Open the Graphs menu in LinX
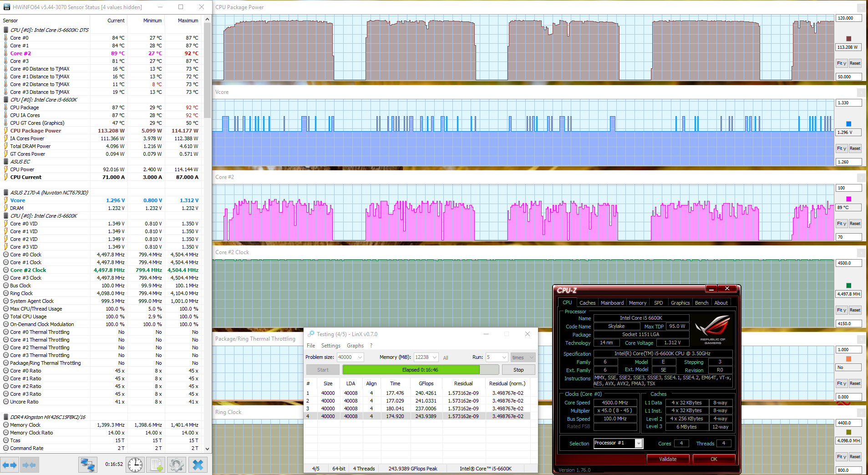The height and width of the screenshot is (475, 868). click(x=355, y=346)
